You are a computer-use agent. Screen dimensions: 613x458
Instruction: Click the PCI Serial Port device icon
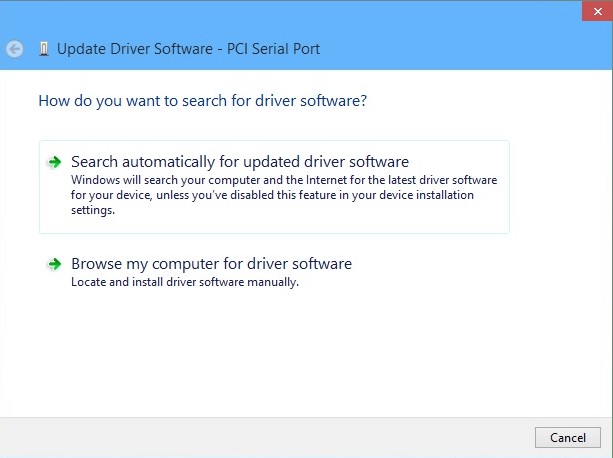pyautogui.click(x=43, y=48)
